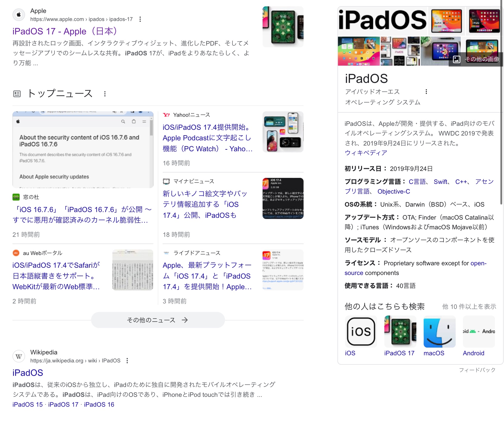Click the C++ programming language link

461,182
